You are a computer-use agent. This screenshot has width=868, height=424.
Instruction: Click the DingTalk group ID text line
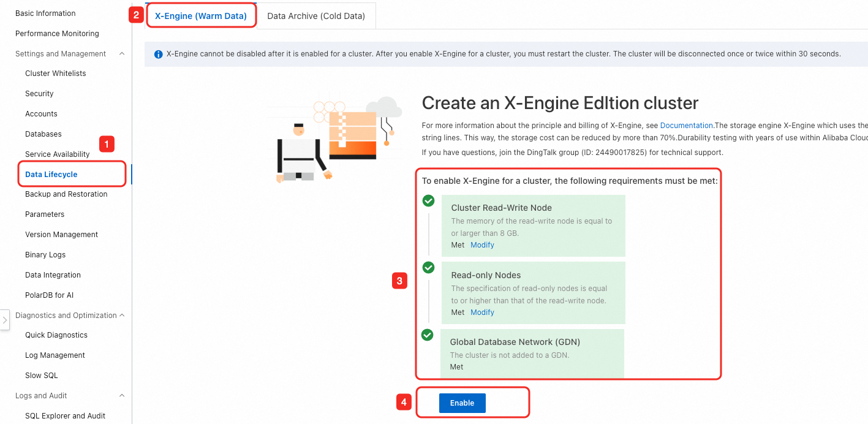[573, 153]
